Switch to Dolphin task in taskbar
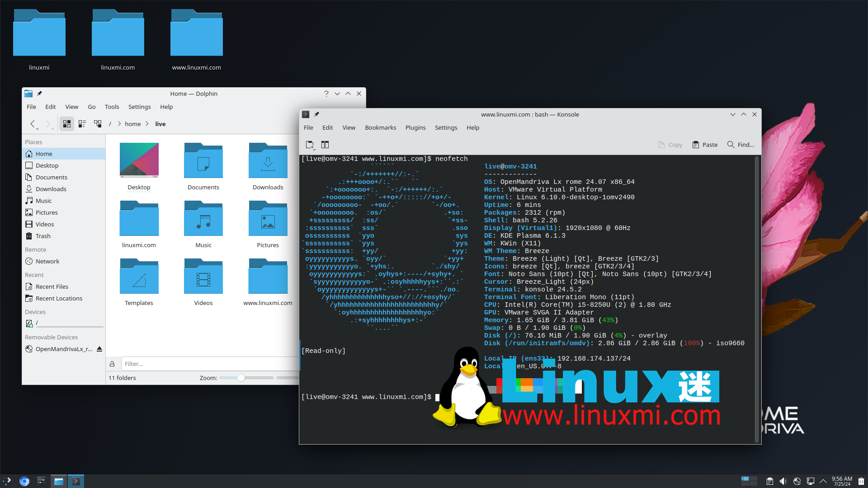Image resolution: width=868 pixels, height=488 pixels. [59, 481]
